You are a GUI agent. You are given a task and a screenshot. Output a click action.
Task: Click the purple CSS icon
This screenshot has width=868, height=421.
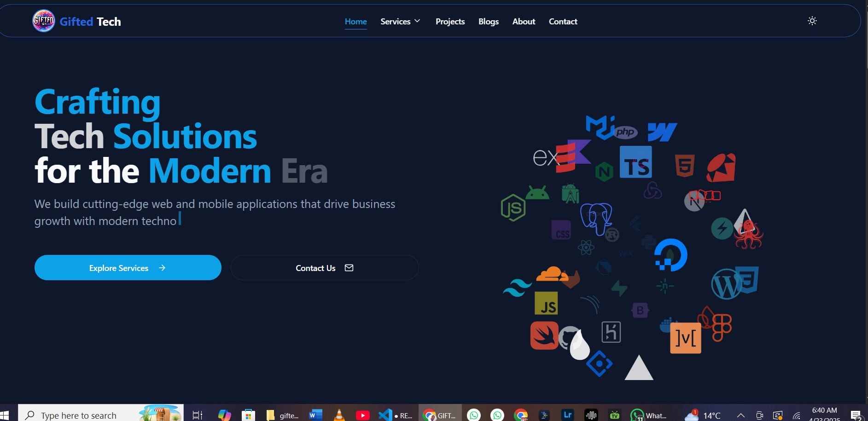coord(561,230)
